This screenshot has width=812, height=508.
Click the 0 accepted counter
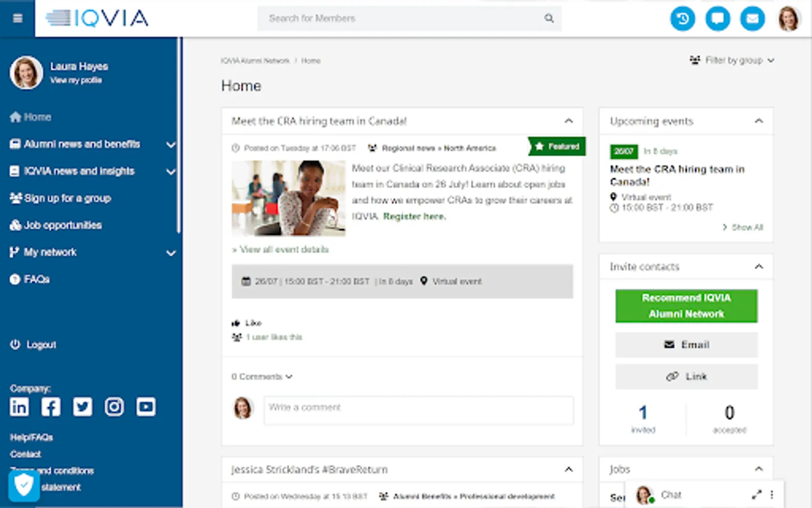click(x=729, y=418)
